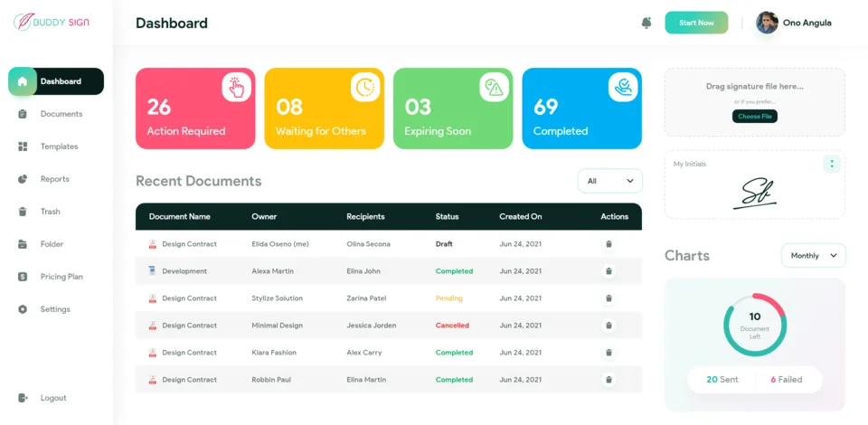Image resolution: width=868 pixels, height=425 pixels.
Task: Delete the Minimal Design document row
Action: [x=609, y=326]
